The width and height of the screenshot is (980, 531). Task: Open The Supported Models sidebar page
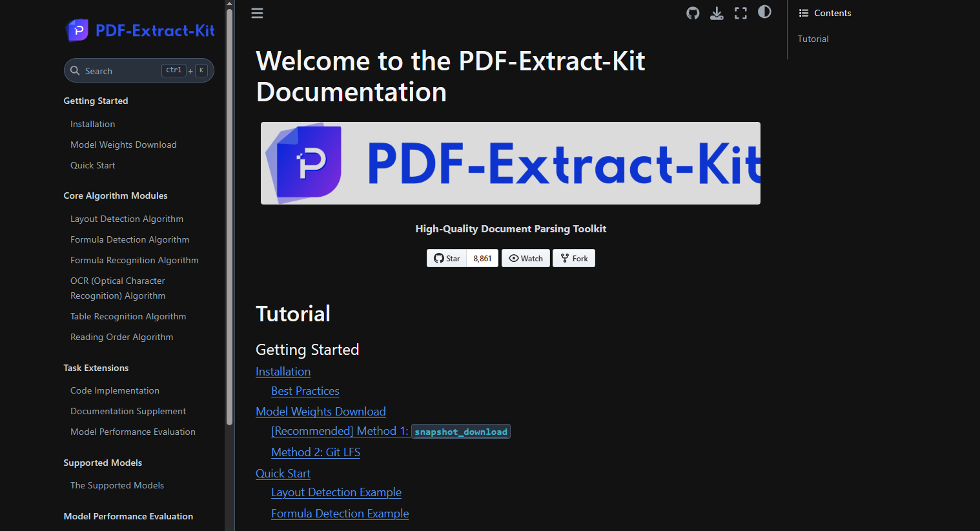coord(117,485)
